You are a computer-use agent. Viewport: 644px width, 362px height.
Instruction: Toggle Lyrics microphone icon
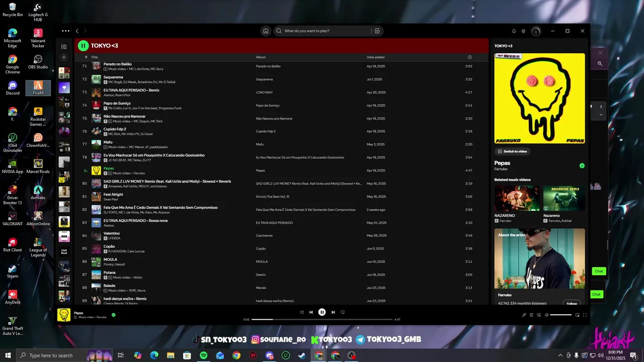pyautogui.click(x=524, y=315)
